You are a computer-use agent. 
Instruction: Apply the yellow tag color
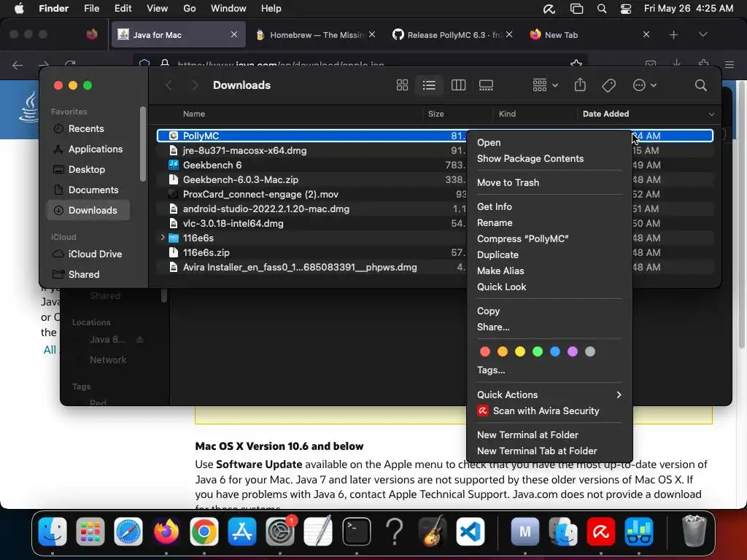coord(519,351)
